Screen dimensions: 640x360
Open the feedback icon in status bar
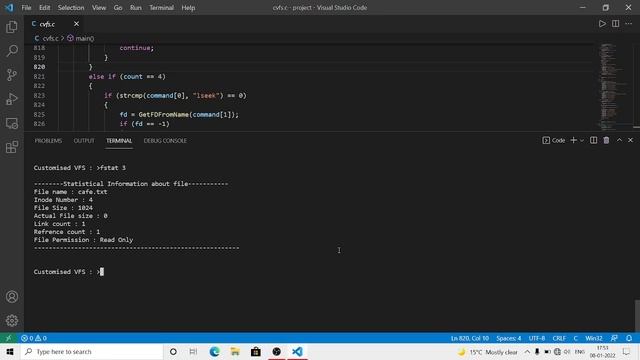[614, 338]
